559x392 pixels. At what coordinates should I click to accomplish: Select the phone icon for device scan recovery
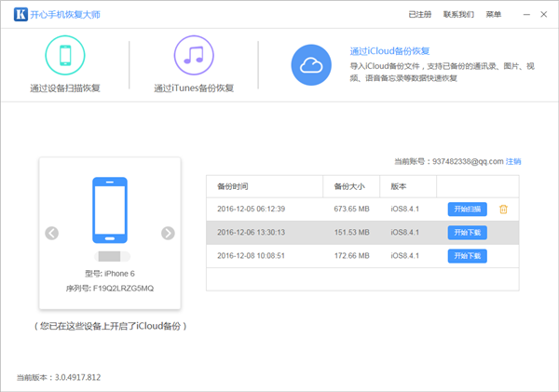65,55
